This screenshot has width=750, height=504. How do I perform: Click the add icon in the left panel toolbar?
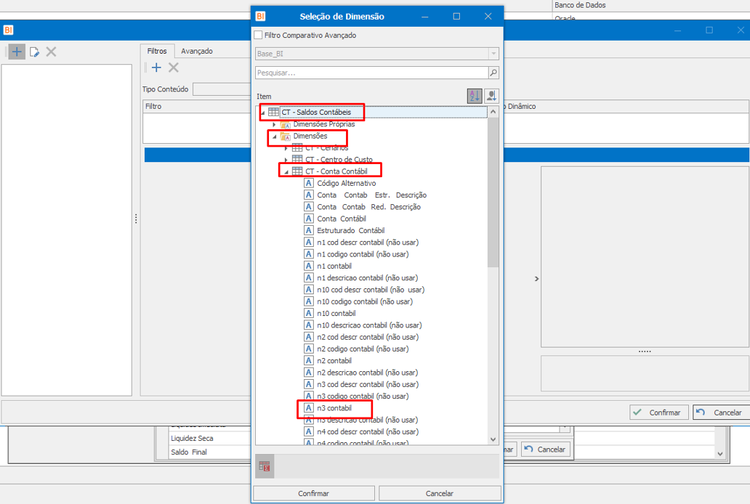point(17,52)
